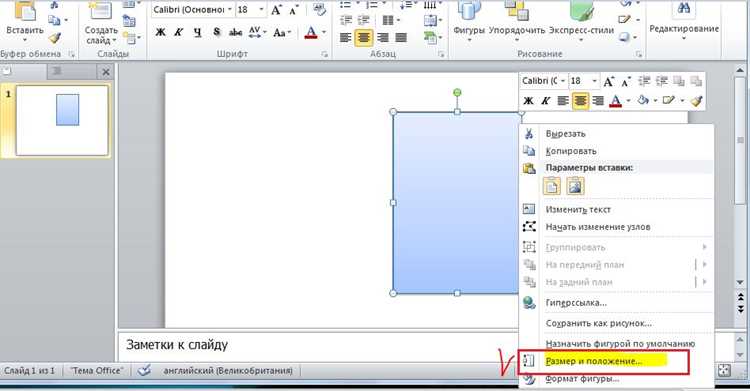Image resolution: width=750 pixels, height=391 pixels.
Task: Click the mini toolbar Bring Forward icon
Action: (x=679, y=82)
